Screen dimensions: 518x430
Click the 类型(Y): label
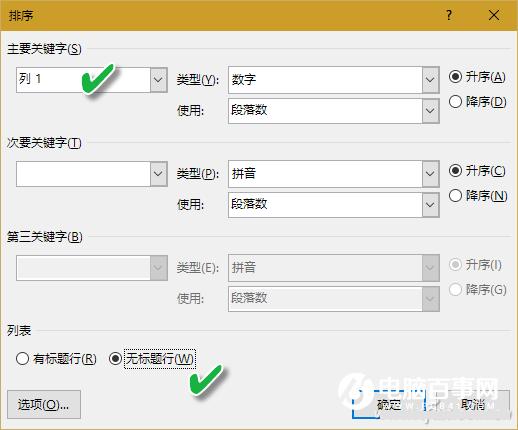pos(198,80)
